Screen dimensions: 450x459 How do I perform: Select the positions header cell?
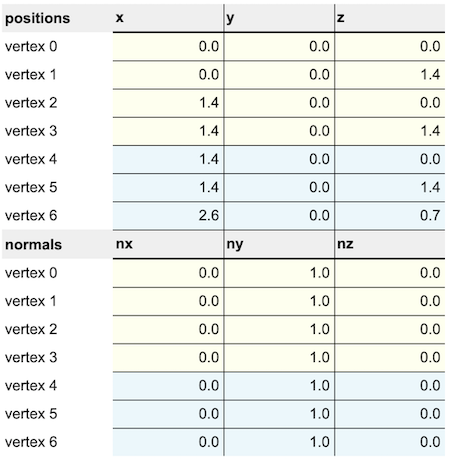(x=57, y=18)
